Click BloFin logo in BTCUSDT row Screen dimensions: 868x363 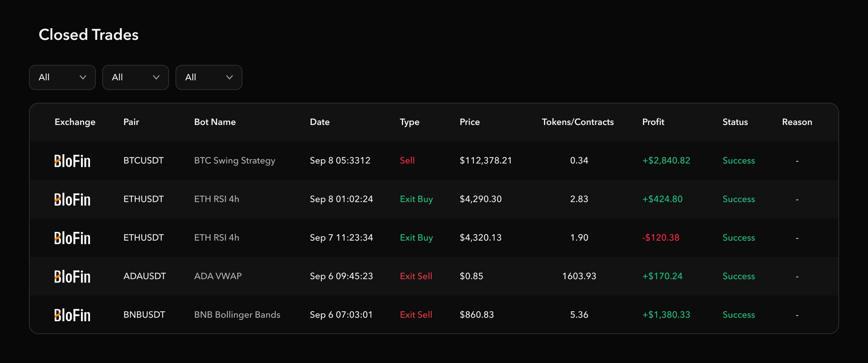coord(72,161)
